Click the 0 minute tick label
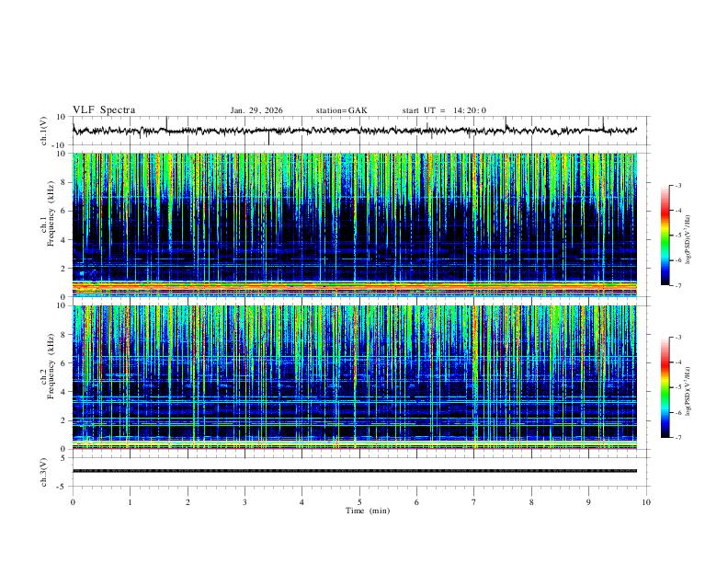 [73, 502]
